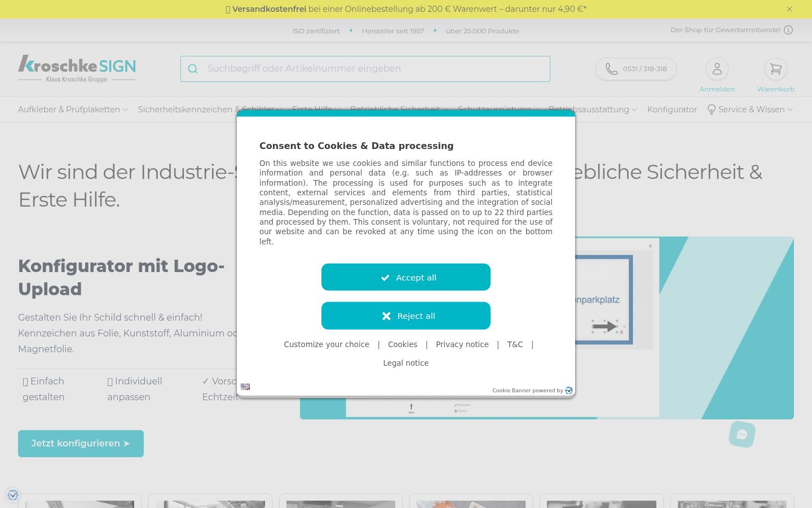Click Accept all cookies button
Image resolution: width=812 pixels, height=508 pixels.
pyautogui.click(x=406, y=277)
